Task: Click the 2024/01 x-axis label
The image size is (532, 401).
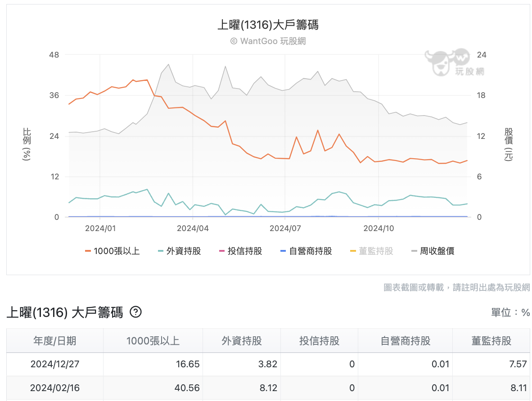Action: click(100, 228)
